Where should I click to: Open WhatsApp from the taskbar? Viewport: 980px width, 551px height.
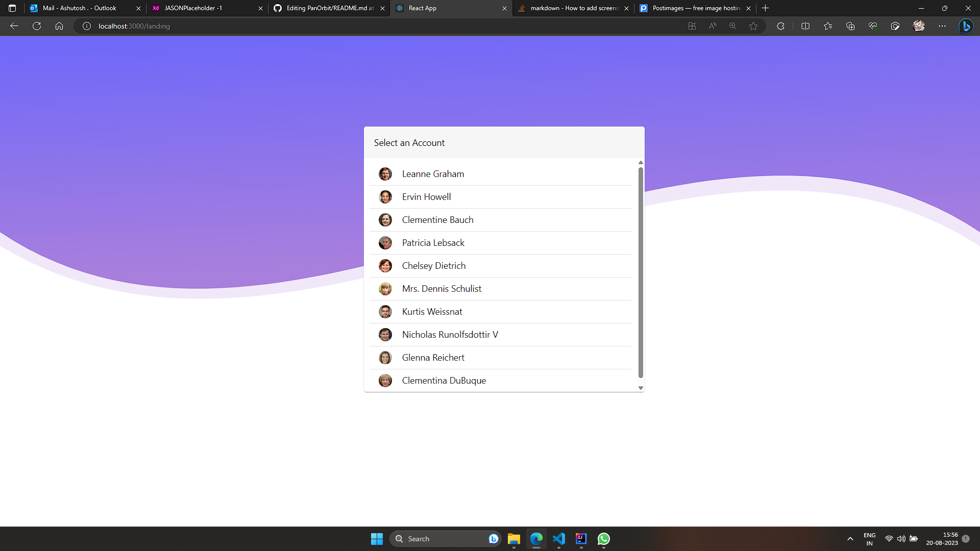click(604, 539)
